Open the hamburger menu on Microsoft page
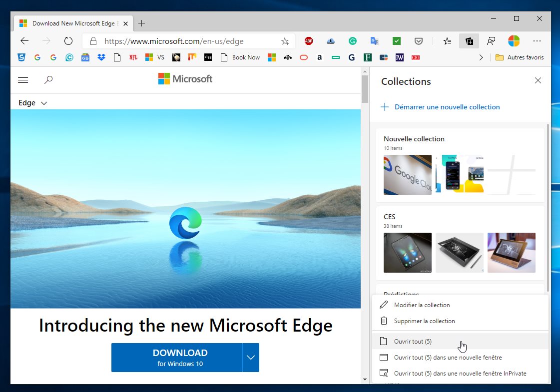 pos(23,80)
